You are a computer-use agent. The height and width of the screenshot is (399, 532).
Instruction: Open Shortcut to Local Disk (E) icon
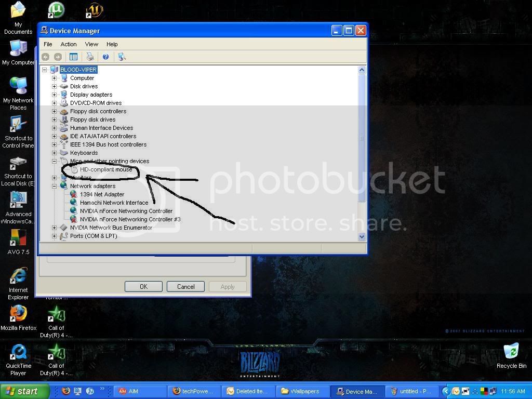pyautogui.click(x=18, y=171)
